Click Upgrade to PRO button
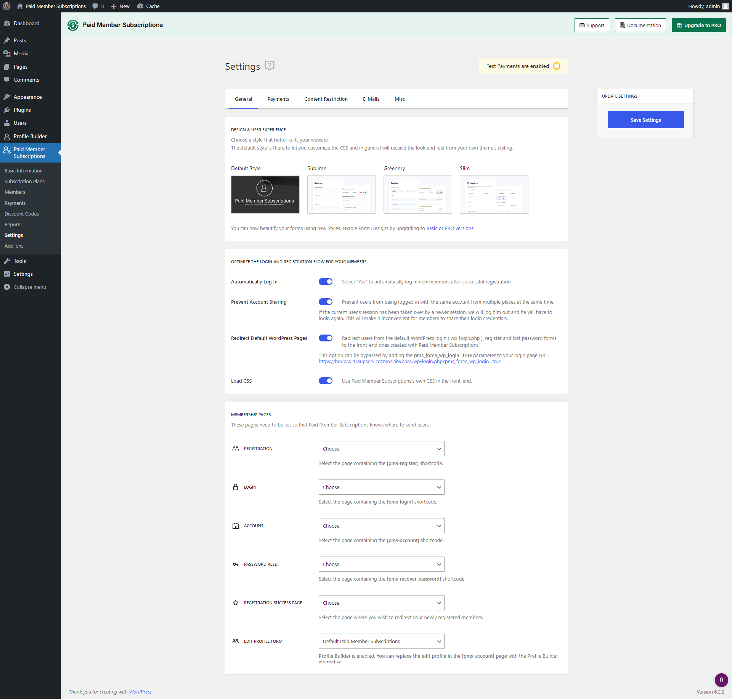Image resolution: width=732 pixels, height=700 pixels. point(698,25)
